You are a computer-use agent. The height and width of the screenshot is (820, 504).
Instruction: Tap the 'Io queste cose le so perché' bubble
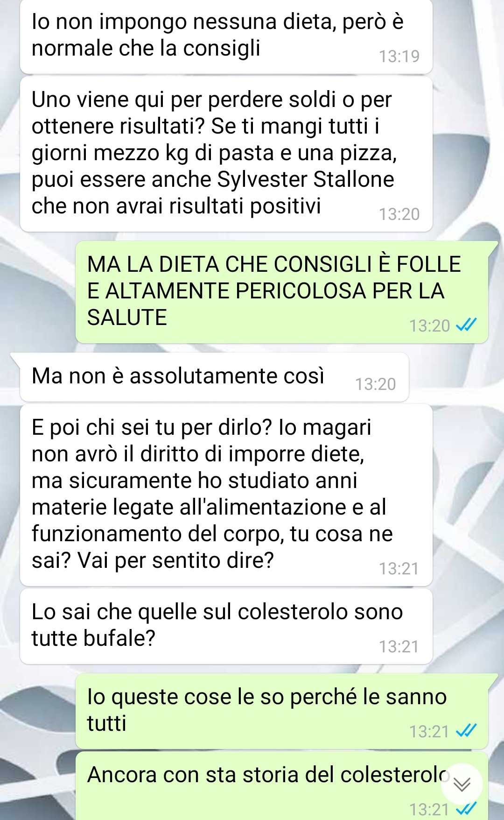tap(282, 711)
